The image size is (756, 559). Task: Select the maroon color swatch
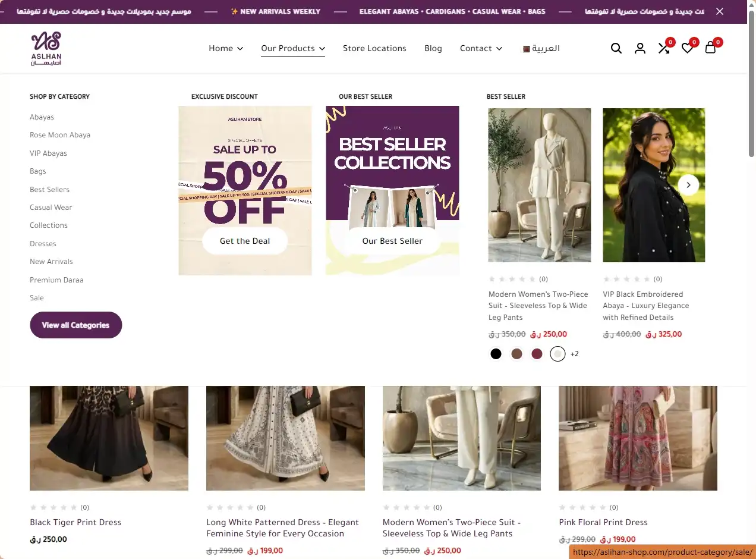coord(537,354)
